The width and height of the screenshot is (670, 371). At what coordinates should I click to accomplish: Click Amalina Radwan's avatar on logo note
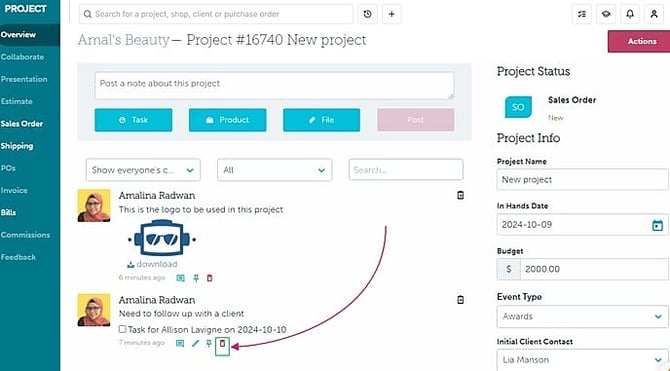click(94, 206)
